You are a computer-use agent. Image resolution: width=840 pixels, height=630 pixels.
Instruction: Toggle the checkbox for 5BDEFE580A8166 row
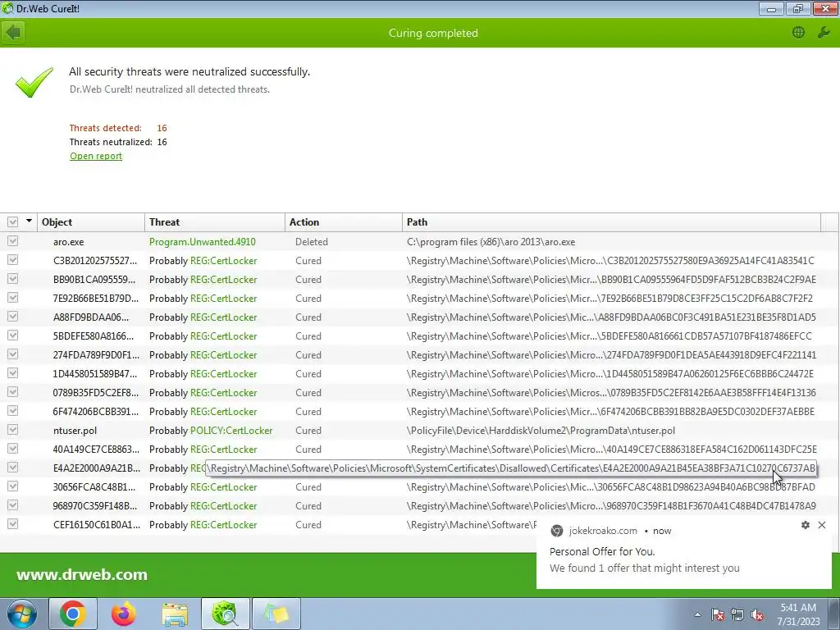[x=13, y=336]
